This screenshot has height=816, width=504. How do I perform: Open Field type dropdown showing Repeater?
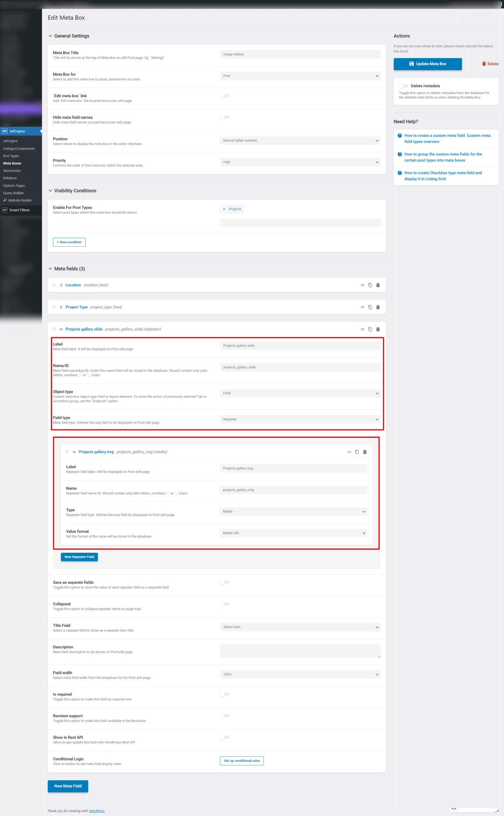(x=300, y=419)
